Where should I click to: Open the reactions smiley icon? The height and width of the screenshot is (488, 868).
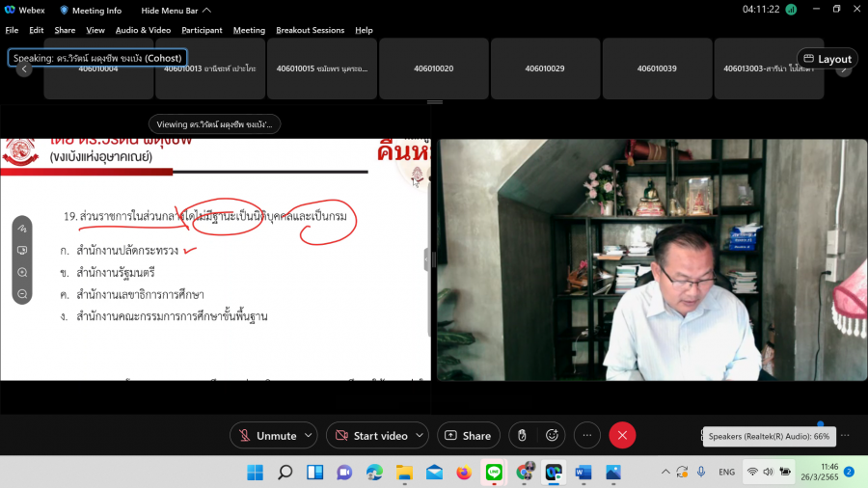(x=552, y=436)
